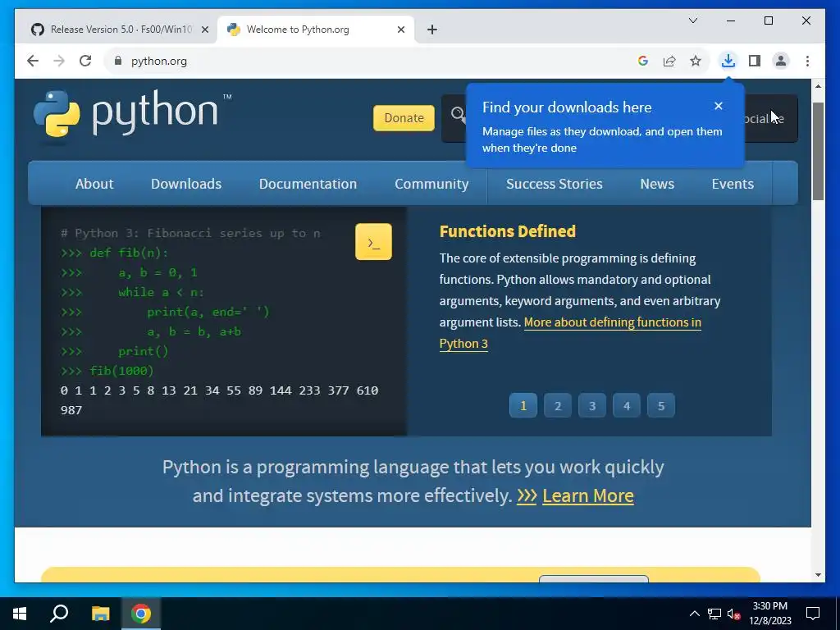Image resolution: width=840 pixels, height=630 pixels.
Task: Open the Chrome profile avatar
Action: 781,61
